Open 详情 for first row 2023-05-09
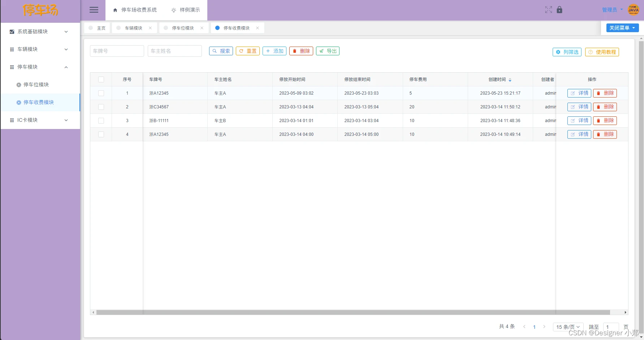The height and width of the screenshot is (340, 644). 579,93
